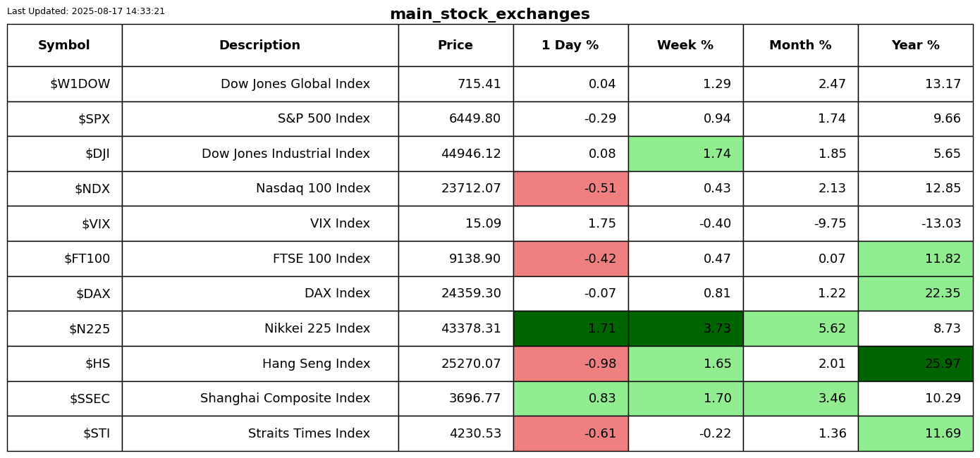Image resolution: width=980 pixels, height=458 pixels.
Task: Click Hang Seng's dark green 25.97 cell
Action: pyautogui.click(x=915, y=364)
